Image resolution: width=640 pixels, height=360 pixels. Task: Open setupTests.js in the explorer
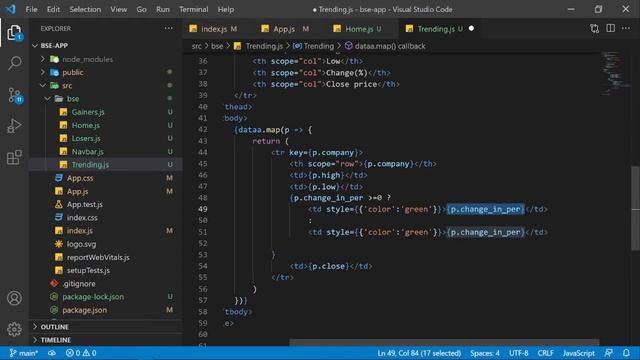[x=88, y=270]
